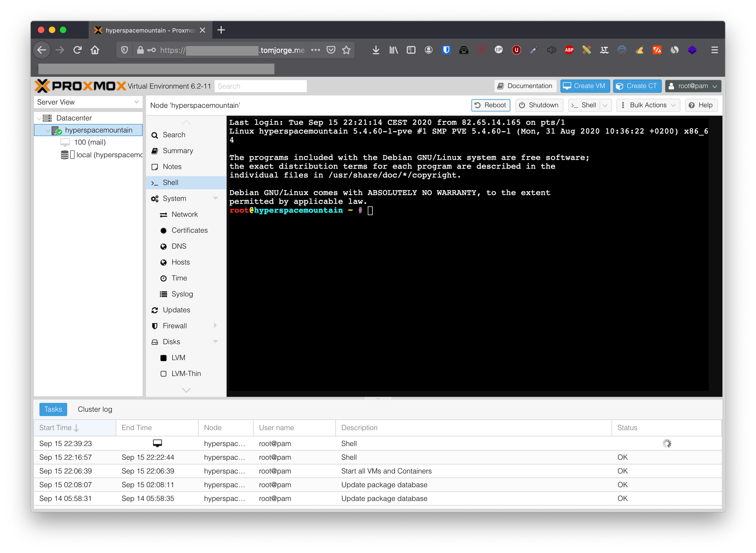Open Syslog view
756x553 pixels.
[186, 294]
